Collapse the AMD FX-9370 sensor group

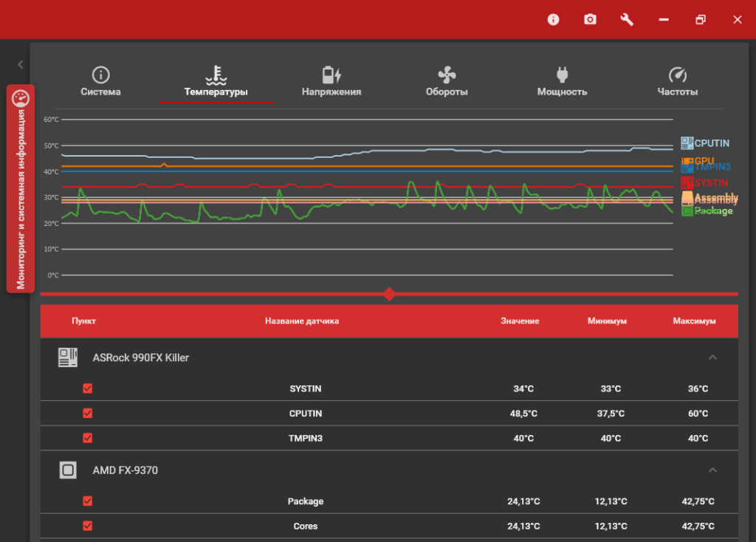pyautogui.click(x=712, y=470)
